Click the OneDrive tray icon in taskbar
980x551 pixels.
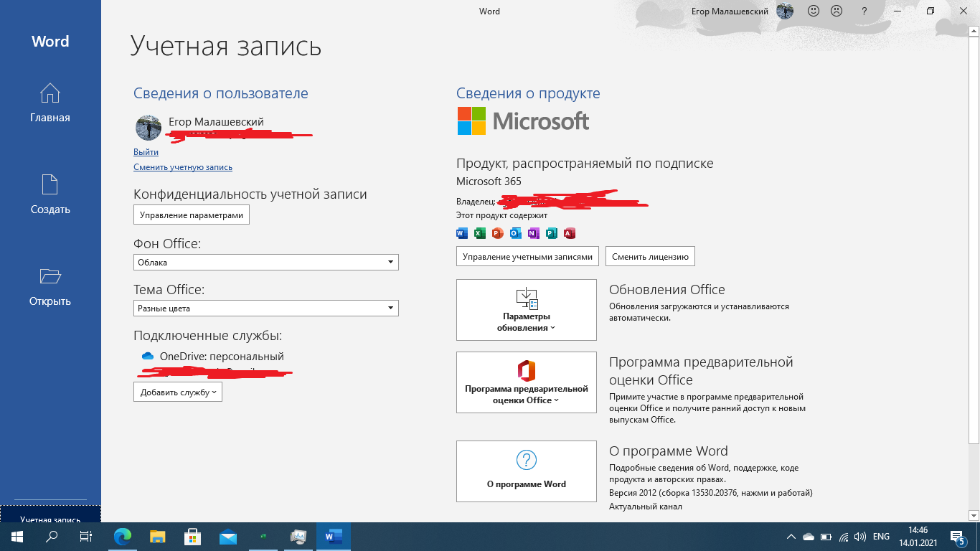pos(809,537)
